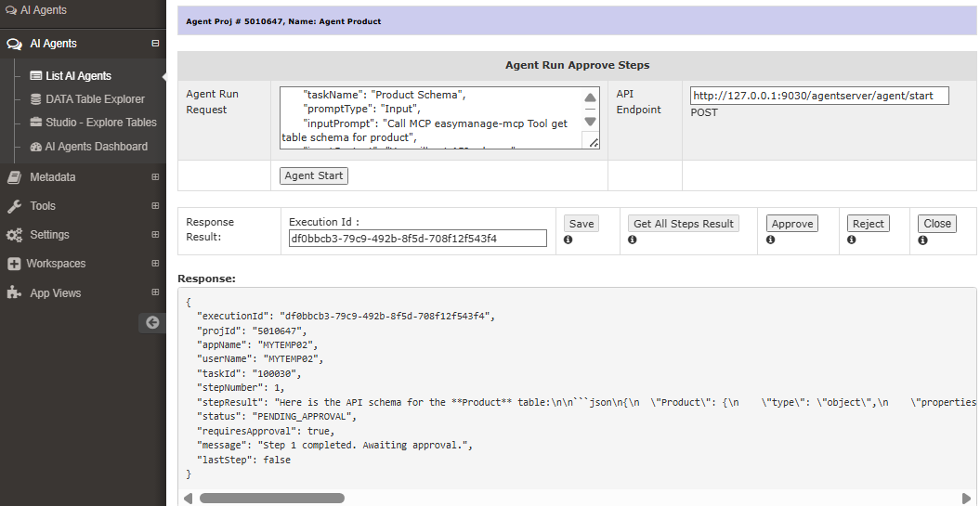
Task: Expand the Metadata menu section
Action: pyautogui.click(x=155, y=177)
